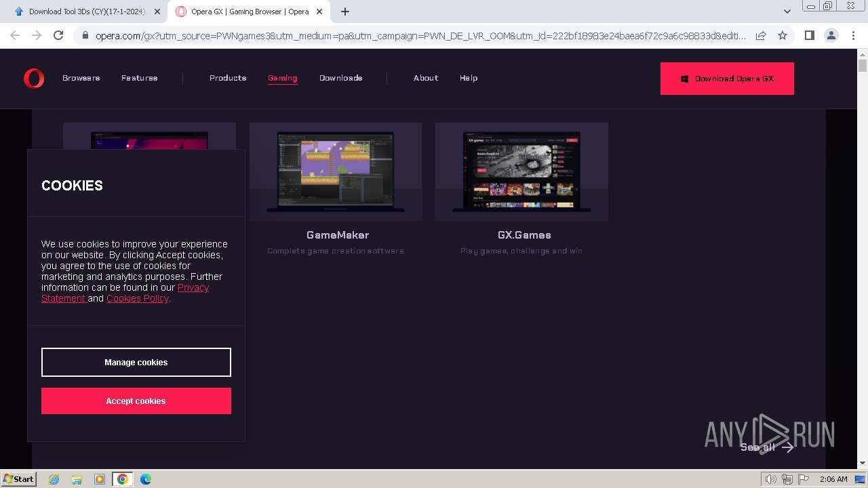
Task: Close the Opera GX tab
Action: (319, 12)
